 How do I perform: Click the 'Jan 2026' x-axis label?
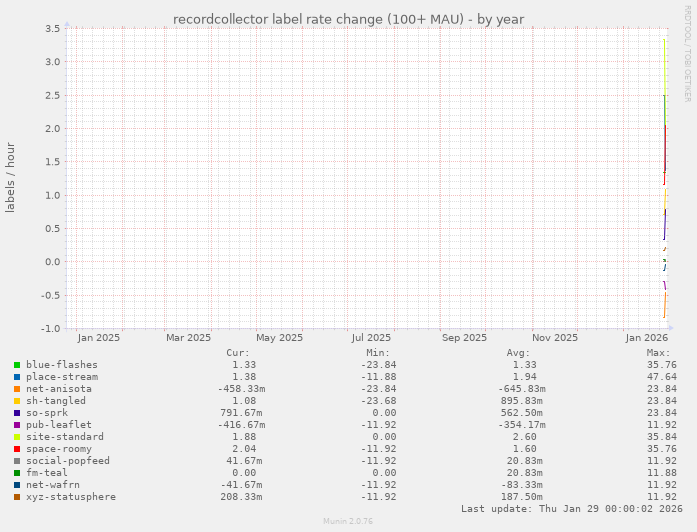[647, 338]
